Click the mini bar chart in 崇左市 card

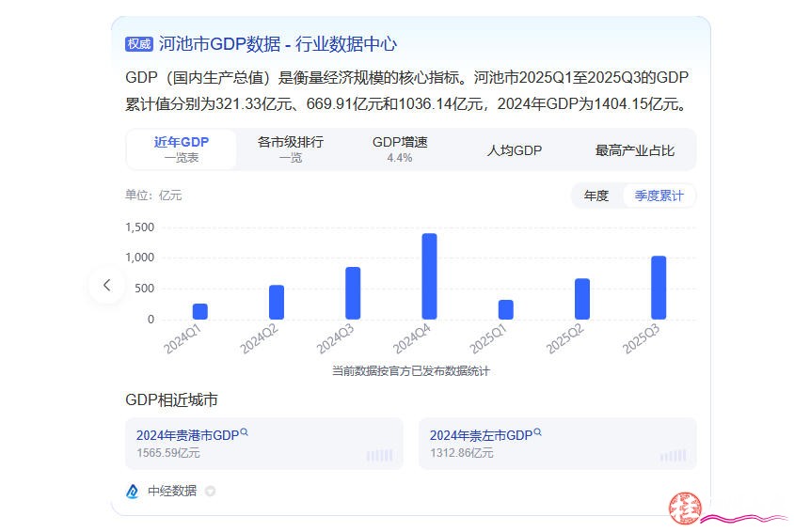(x=673, y=455)
